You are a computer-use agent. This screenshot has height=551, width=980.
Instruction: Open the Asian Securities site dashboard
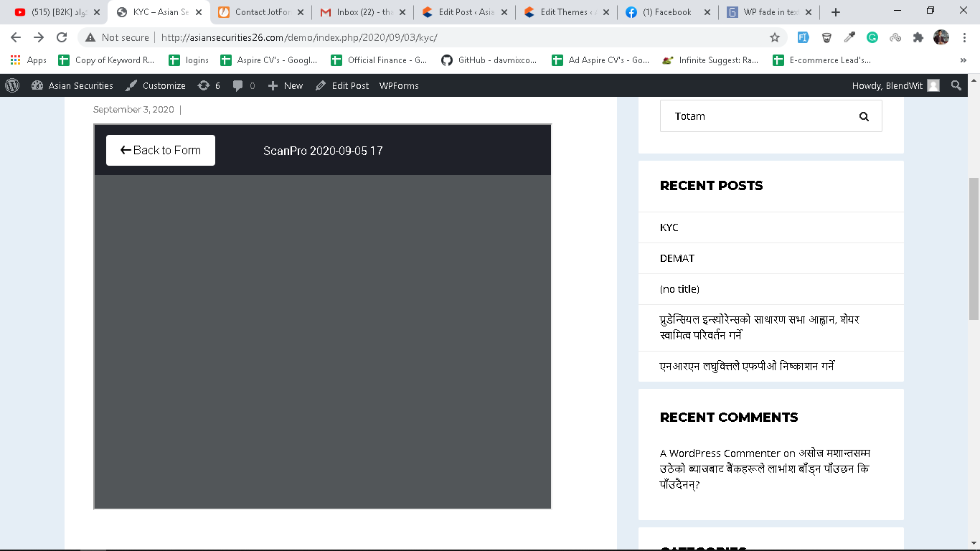pyautogui.click(x=72, y=85)
